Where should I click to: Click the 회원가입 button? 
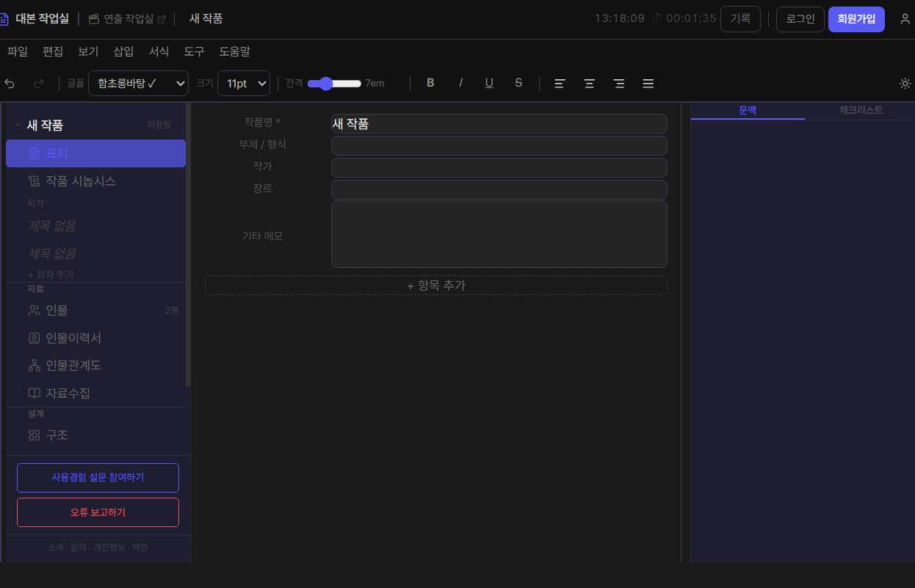856,19
